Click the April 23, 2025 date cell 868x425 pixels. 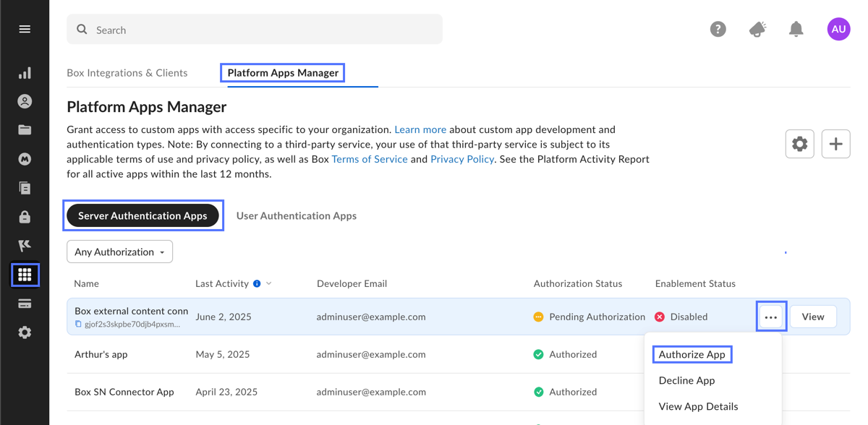[x=226, y=392]
